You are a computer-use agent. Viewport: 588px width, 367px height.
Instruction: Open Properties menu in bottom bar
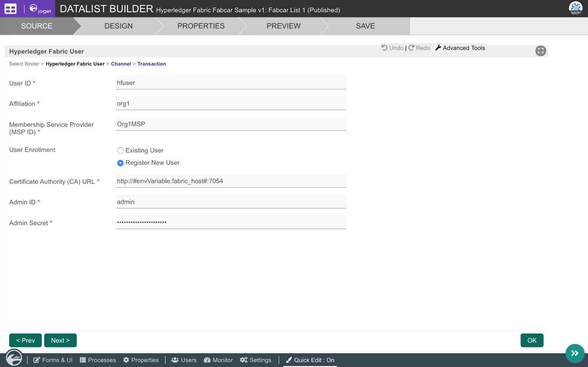(x=141, y=360)
